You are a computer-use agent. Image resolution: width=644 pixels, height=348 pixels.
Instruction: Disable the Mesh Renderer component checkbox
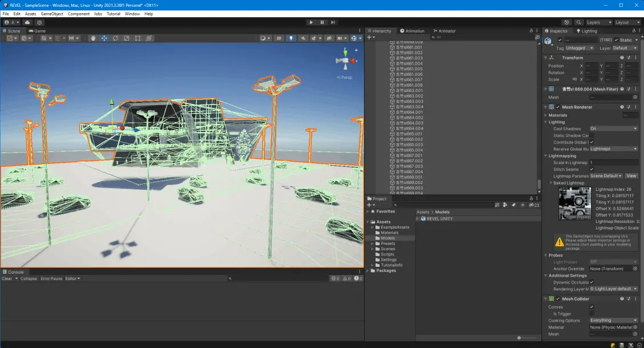558,107
